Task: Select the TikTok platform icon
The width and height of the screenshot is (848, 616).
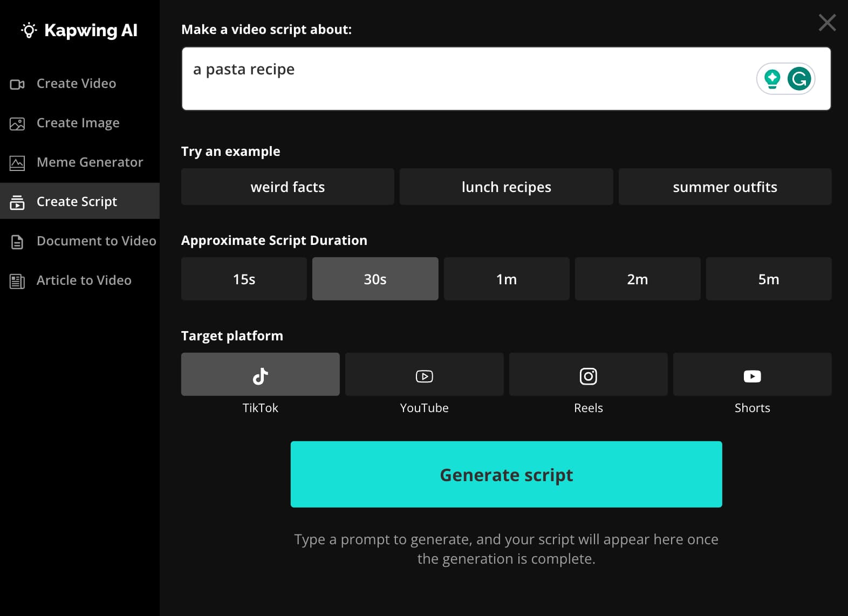Action: click(x=260, y=375)
